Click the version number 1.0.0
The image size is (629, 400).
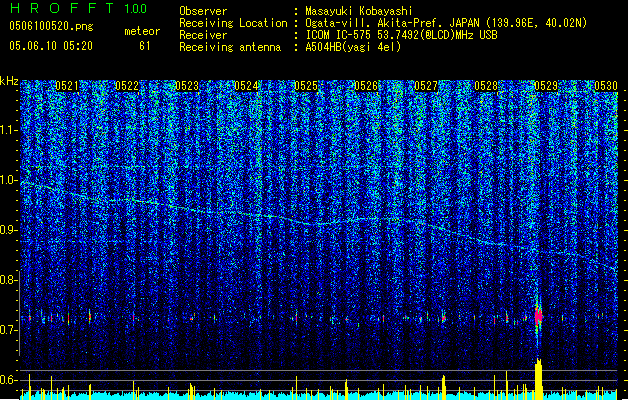tap(135, 8)
